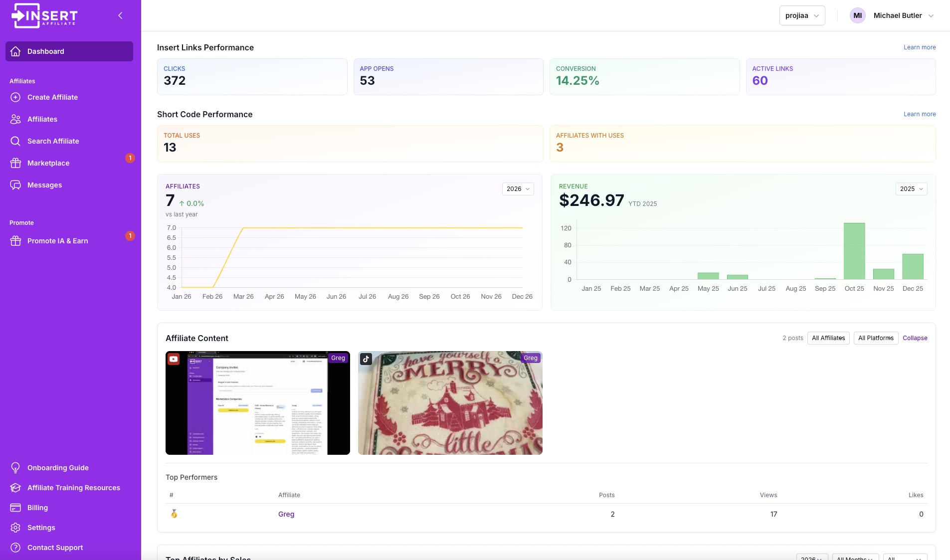Click the Greg label on TikTok post

[531, 358]
